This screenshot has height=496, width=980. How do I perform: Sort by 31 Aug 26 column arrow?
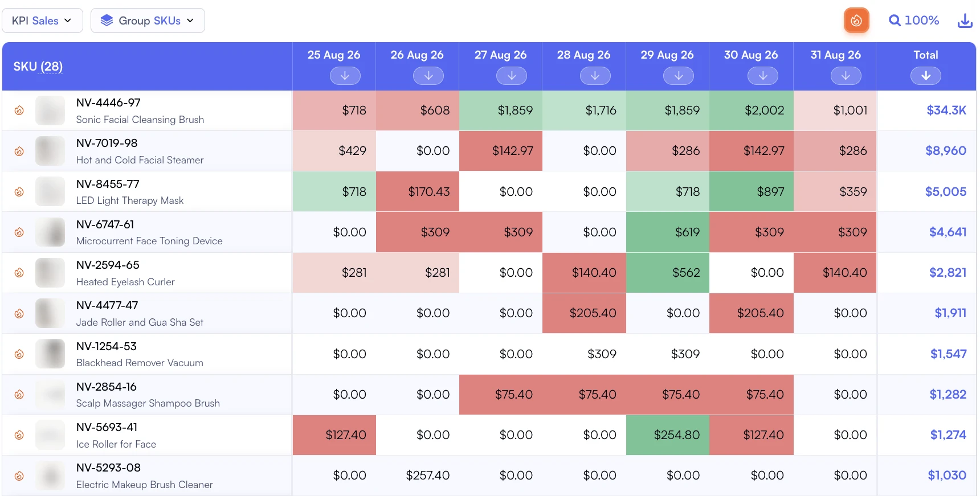(x=846, y=76)
